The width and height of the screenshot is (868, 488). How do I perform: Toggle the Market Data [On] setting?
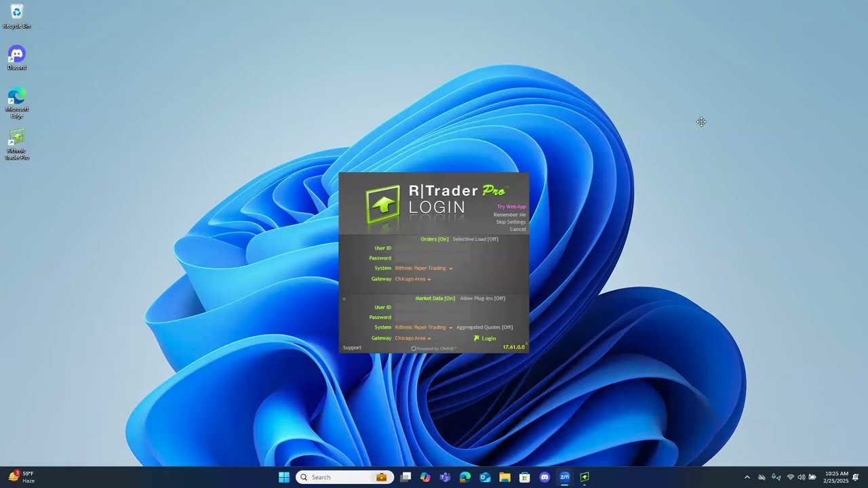435,298
